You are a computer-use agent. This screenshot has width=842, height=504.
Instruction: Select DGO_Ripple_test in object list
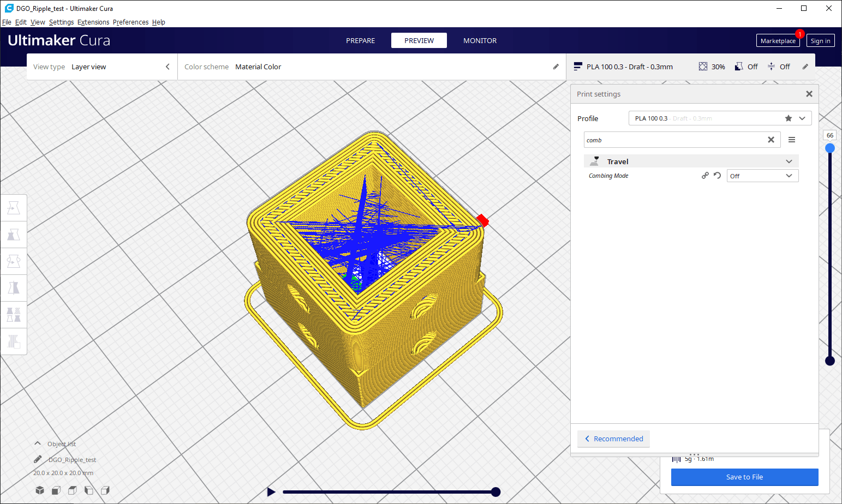coord(72,460)
